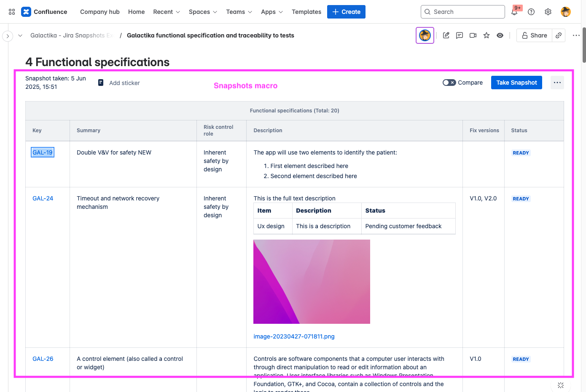Start a video recording with the camera icon

[x=473, y=35]
